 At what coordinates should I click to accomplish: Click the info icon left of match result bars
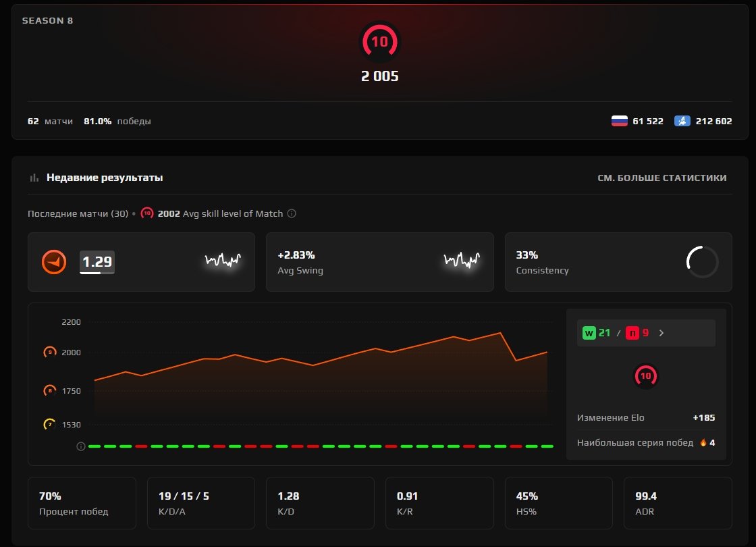coord(81,446)
